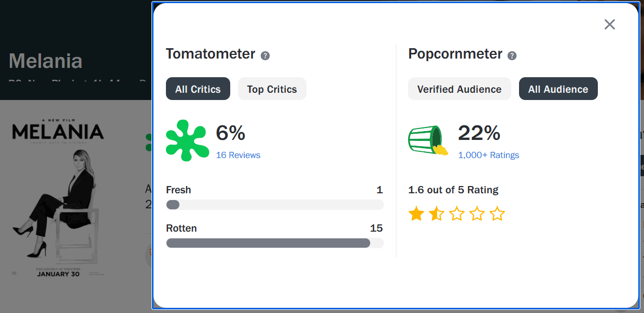Open the 1,000+ Ratings link

pos(488,155)
